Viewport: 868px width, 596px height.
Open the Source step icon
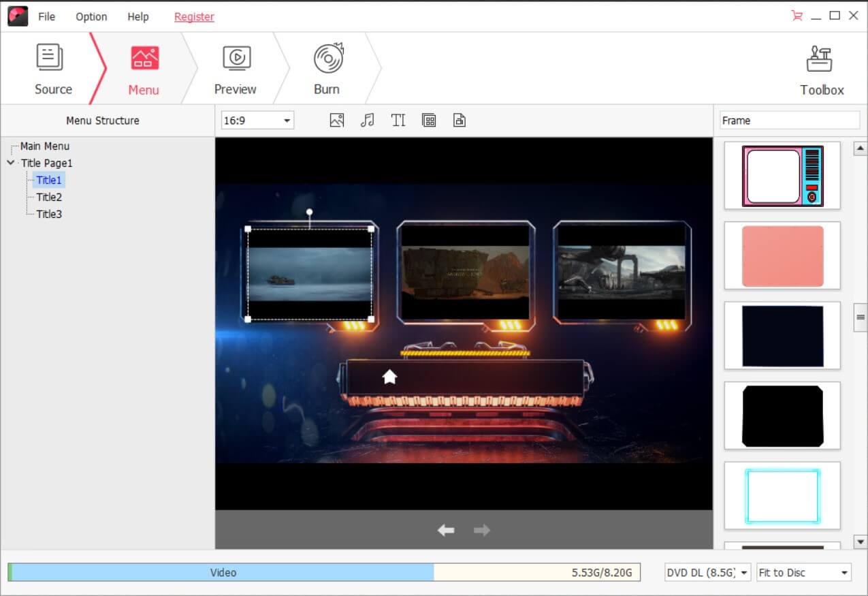click(x=52, y=68)
